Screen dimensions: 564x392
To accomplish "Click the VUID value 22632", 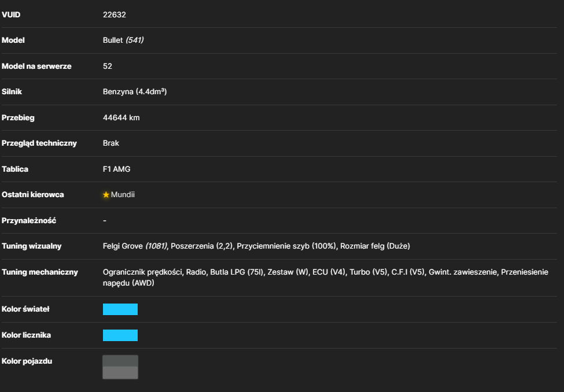I will [115, 15].
